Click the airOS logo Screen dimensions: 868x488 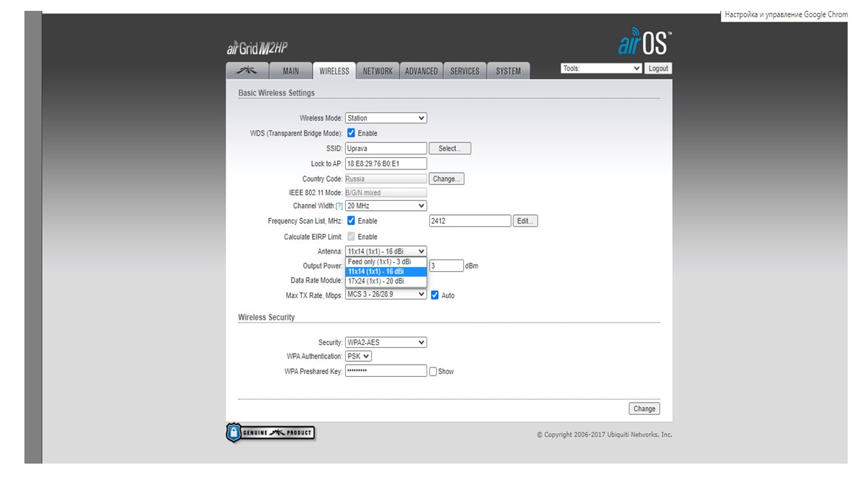(644, 43)
